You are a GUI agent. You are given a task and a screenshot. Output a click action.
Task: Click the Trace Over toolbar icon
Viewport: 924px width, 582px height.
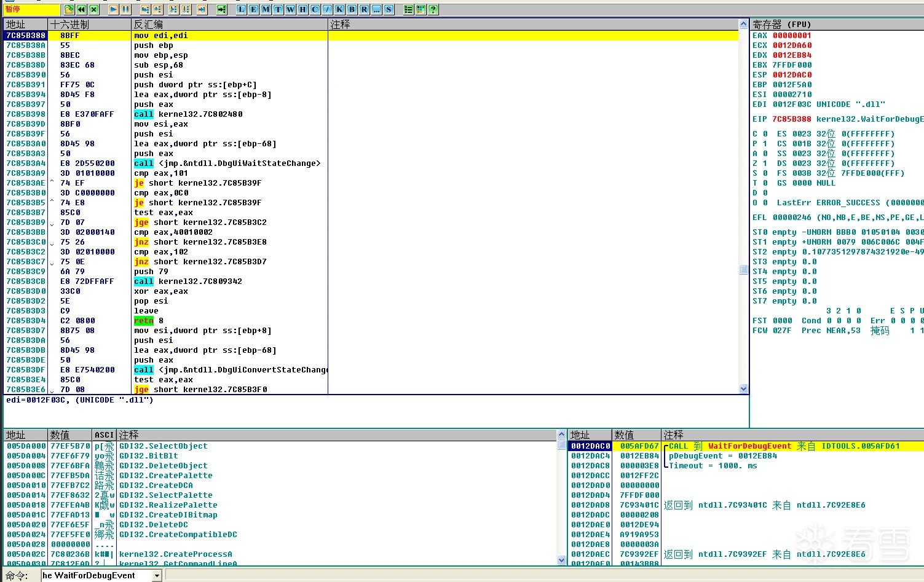tap(186, 9)
